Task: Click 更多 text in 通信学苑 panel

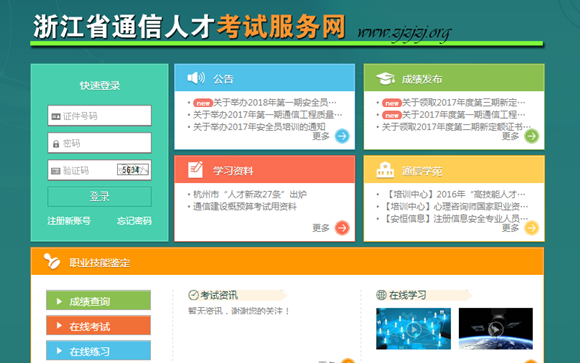Action: [x=510, y=228]
